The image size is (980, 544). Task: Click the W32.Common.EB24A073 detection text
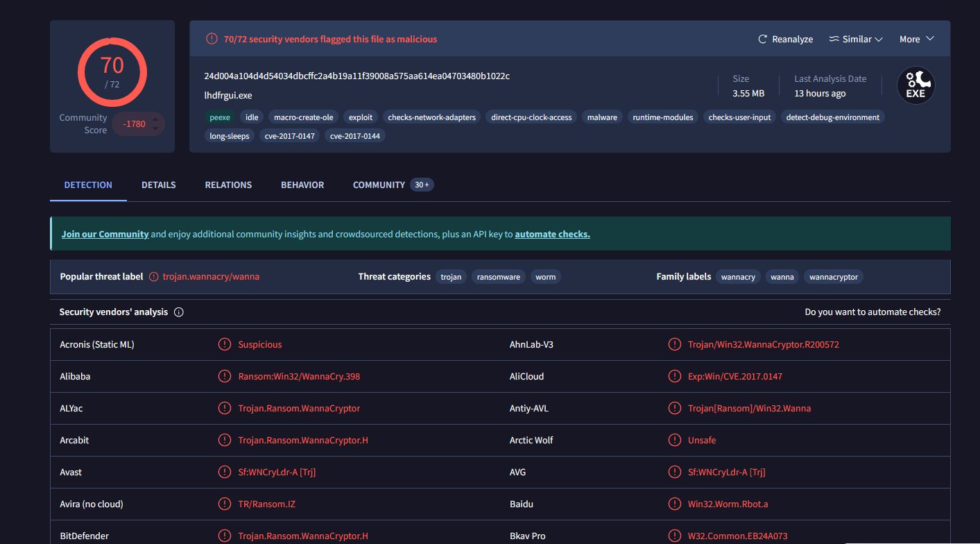(x=738, y=536)
